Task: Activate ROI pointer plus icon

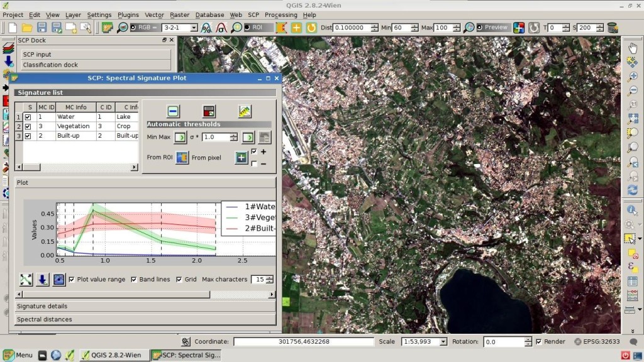Action: [x=296, y=28]
